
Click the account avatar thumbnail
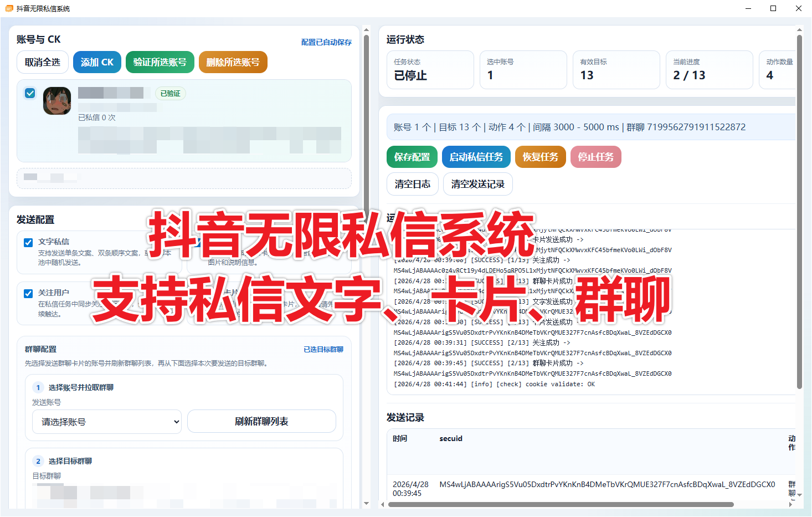tap(57, 101)
